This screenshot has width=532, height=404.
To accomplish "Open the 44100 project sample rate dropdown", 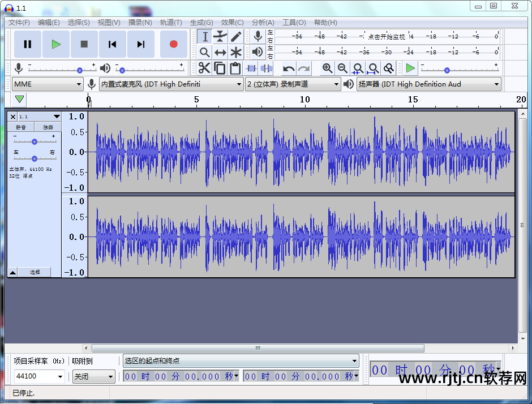I will [x=39, y=376].
